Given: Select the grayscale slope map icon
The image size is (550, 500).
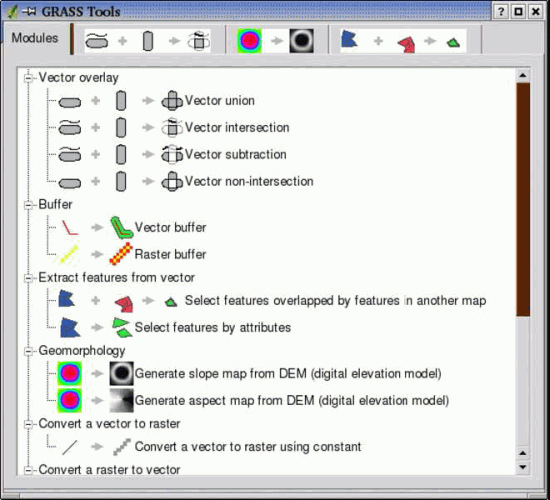Looking at the screenshot, I should (x=121, y=373).
